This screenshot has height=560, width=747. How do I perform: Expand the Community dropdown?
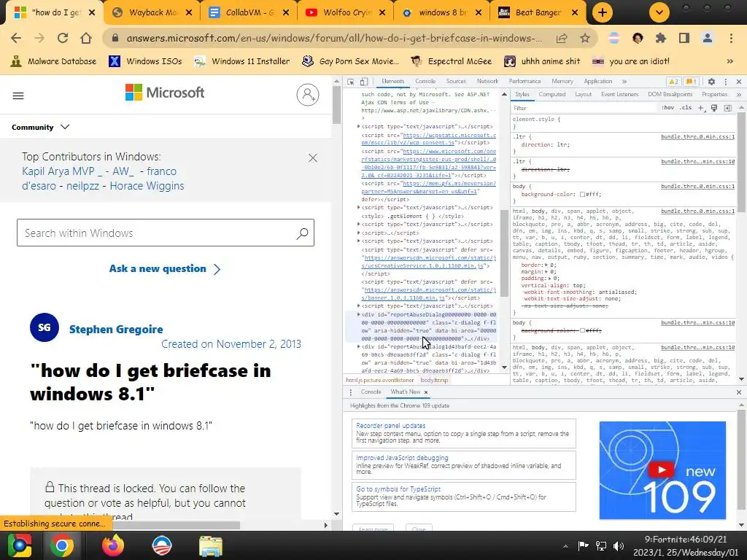click(41, 127)
